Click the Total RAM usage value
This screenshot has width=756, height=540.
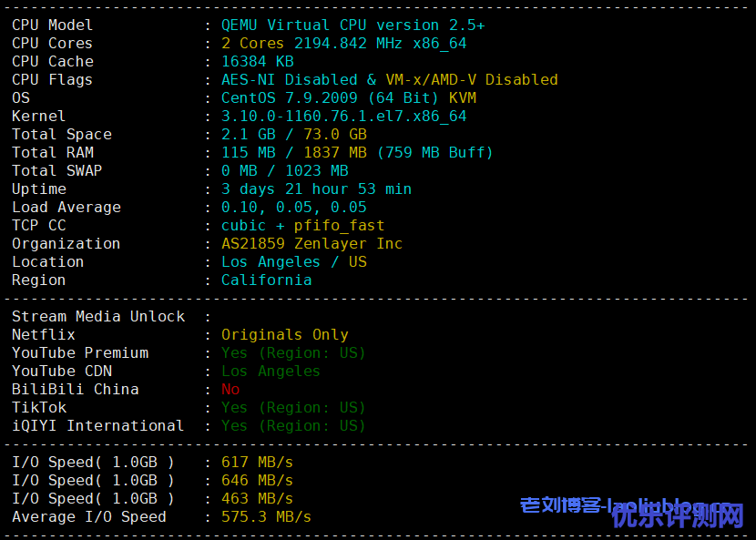(357, 153)
